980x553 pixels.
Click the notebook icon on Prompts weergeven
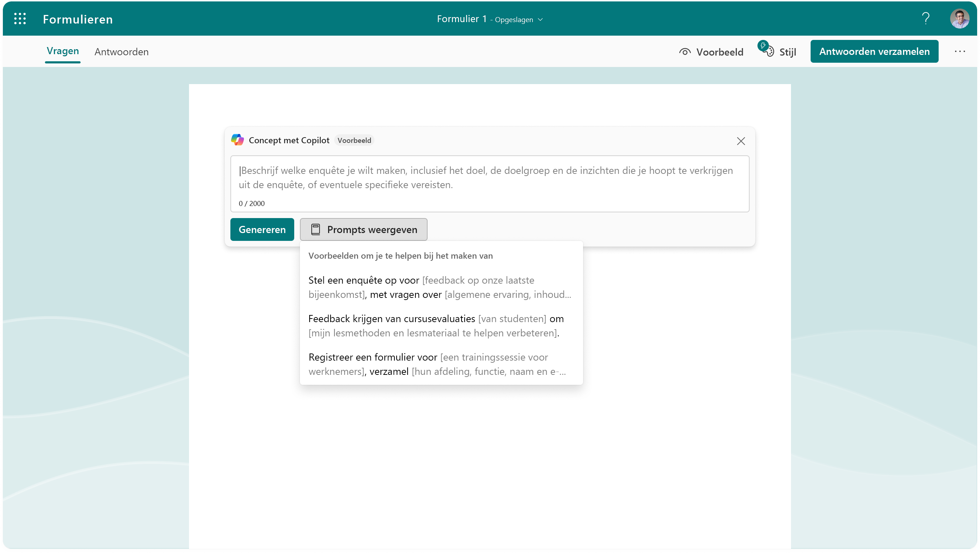(x=315, y=229)
